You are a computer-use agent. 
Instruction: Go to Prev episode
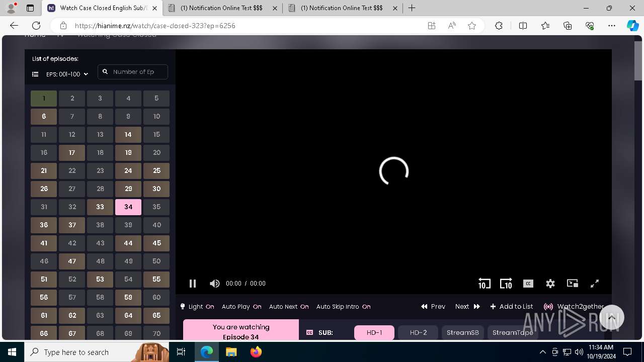[x=433, y=307]
